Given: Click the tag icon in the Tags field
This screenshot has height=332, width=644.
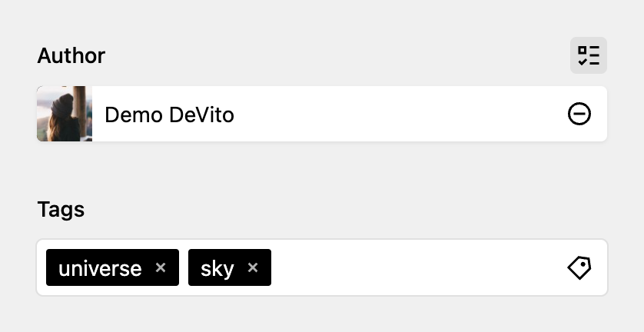Looking at the screenshot, I should (579, 267).
